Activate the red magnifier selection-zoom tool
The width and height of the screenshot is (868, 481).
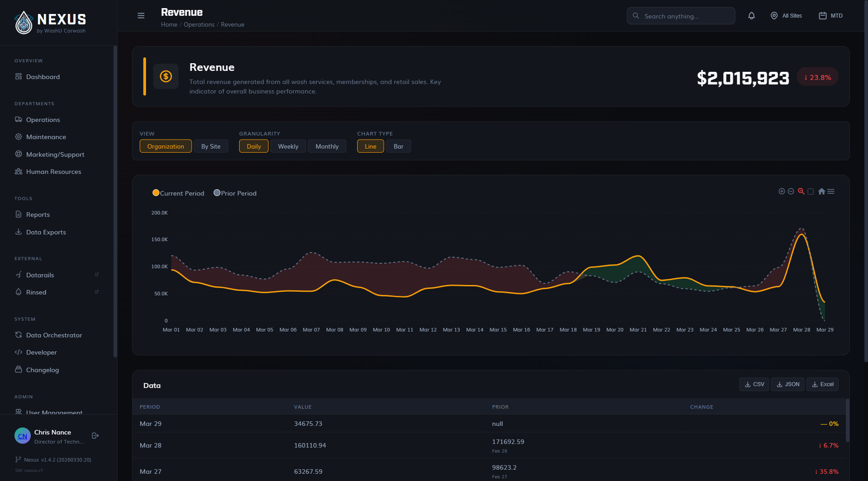point(801,191)
